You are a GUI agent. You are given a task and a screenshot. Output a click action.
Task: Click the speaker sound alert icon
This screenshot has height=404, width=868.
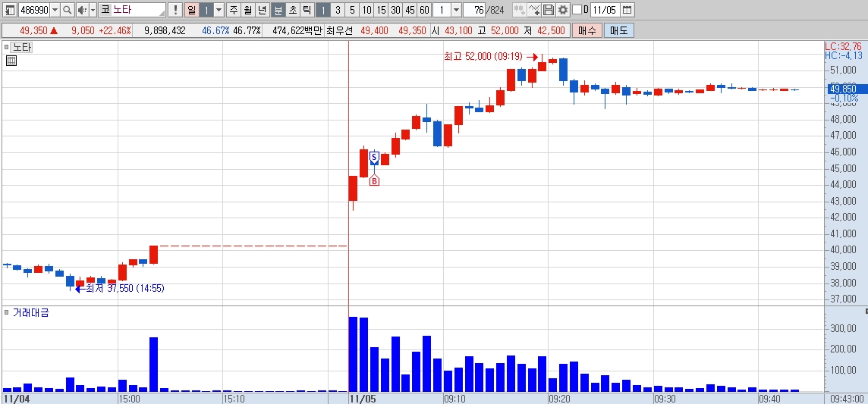(81, 10)
